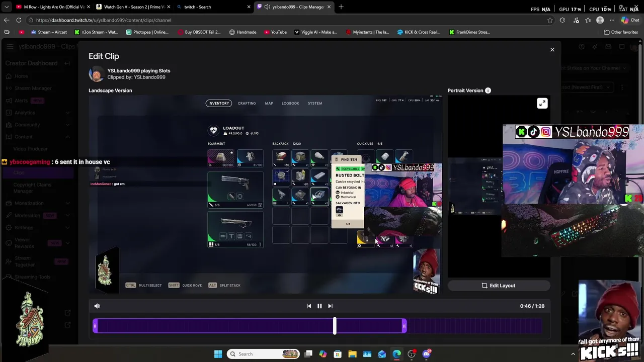Click the landscape clip preview video

(265, 195)
